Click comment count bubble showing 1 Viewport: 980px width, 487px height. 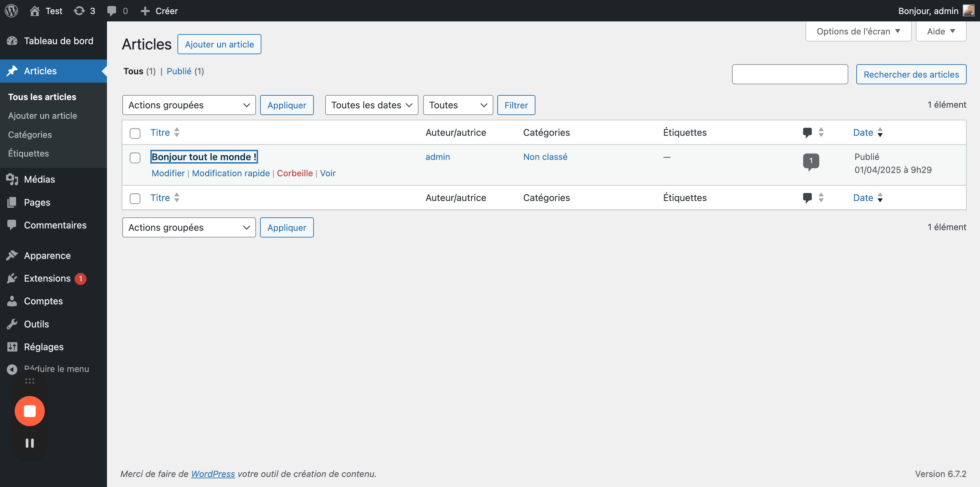811,162
